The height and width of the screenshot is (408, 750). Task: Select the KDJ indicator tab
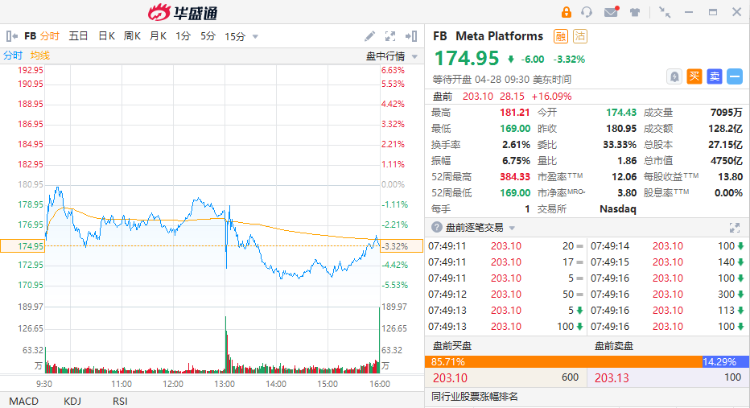71,399
